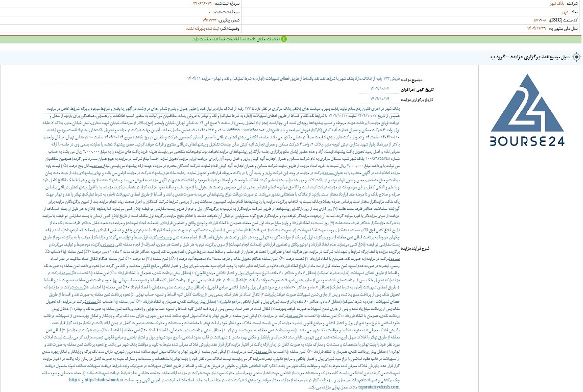Click the label نماد: in the header
Image resolution: width=583 pixels, height=392 pixels.
[x=575, y=12]
